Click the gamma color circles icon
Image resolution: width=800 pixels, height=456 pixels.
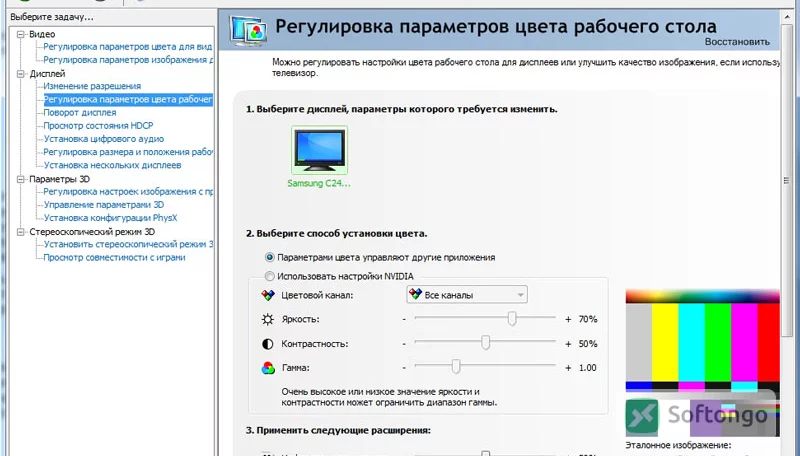(268, 368)
